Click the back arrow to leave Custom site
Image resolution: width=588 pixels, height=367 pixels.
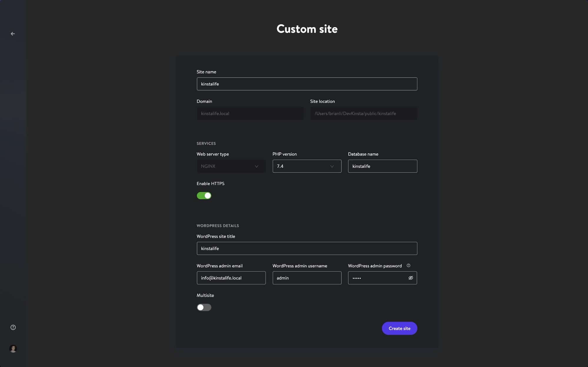point(13,33)
